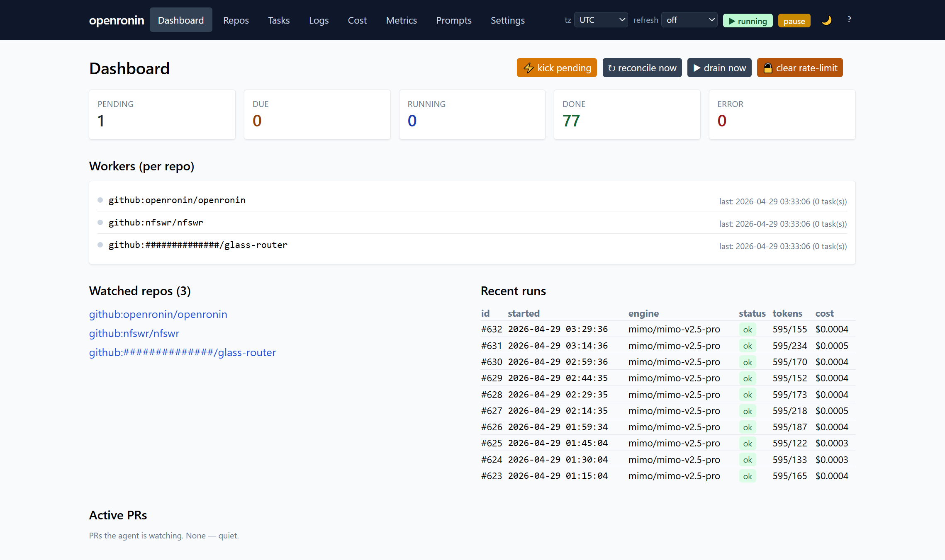Open the UTC timezone dropdown

click(x=601, y=20)
